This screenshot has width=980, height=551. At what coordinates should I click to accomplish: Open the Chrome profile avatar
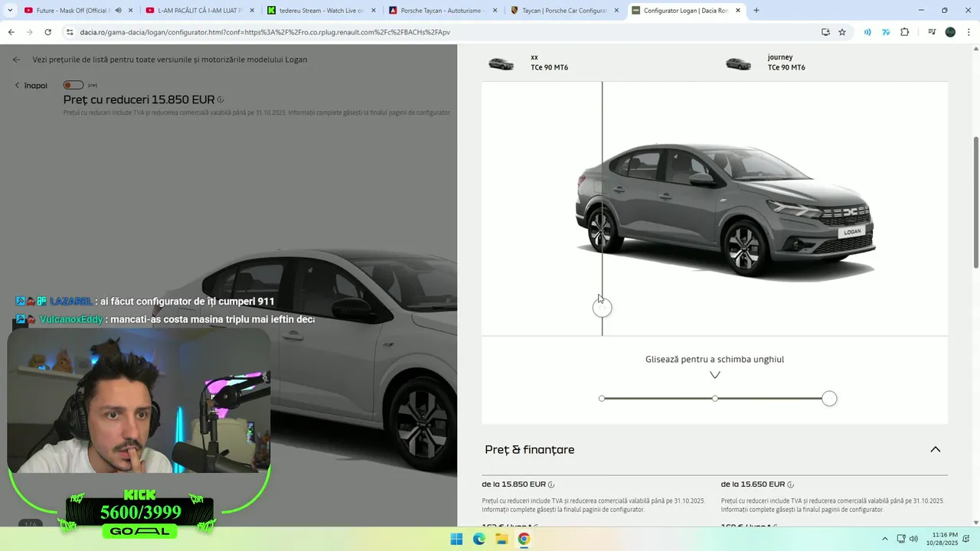[950, 32]
